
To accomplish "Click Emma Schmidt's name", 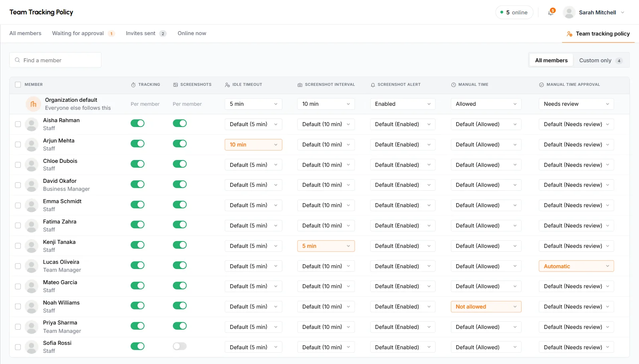I will pos(62,202).
